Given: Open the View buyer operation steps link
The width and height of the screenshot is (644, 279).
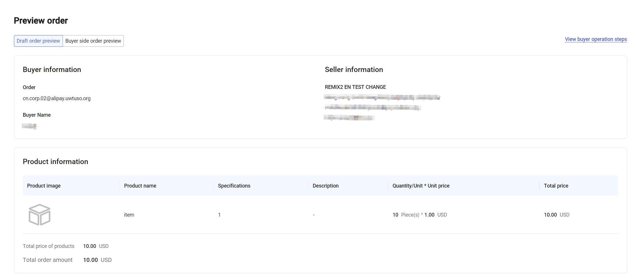Looking at the screenshot, I should (x=596, y=39).
